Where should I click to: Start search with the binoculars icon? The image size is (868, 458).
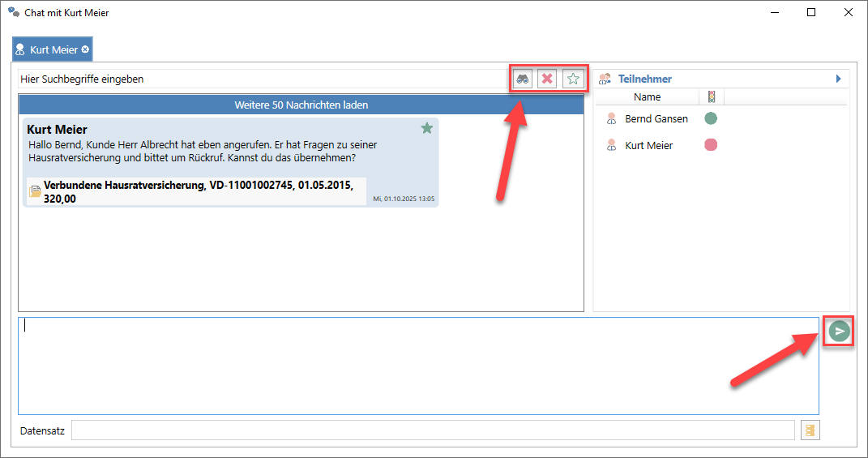click(523, 79)
